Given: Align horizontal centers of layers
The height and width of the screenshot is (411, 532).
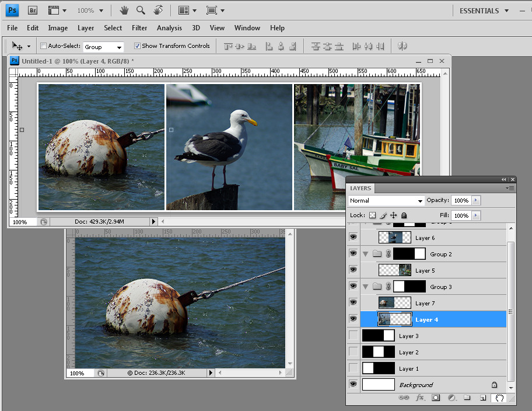Looking at the screenshot, I should click(281, 46).
